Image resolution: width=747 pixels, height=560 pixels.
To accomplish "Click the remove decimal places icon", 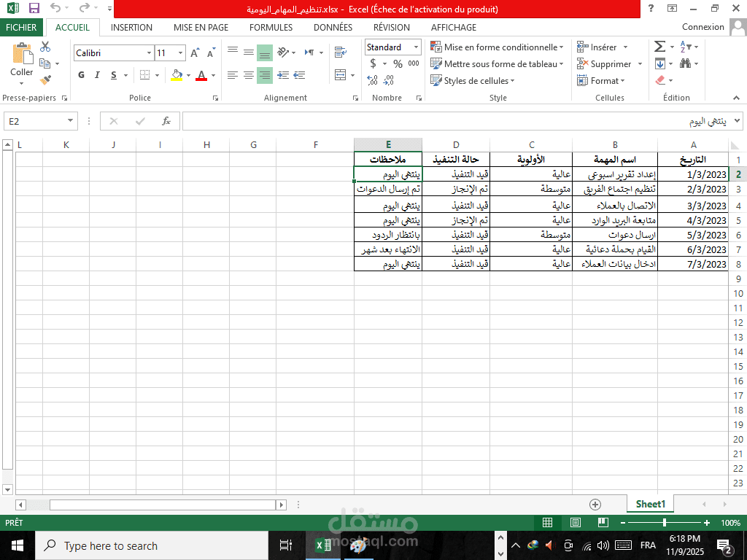I will [389, 80].
